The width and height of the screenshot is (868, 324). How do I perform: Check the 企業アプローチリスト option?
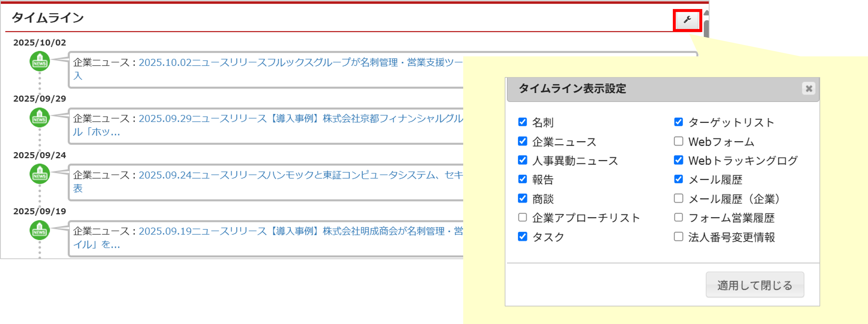522,217
